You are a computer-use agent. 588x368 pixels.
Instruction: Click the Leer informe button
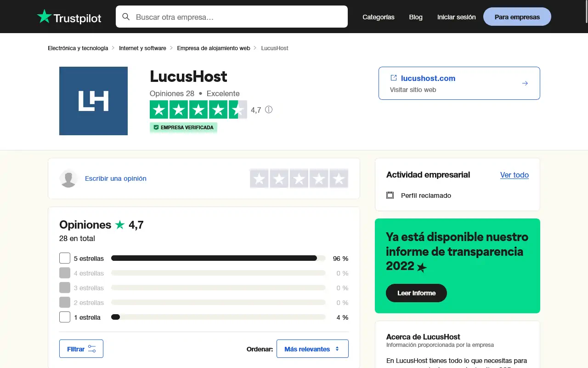(x=416, y=293)
